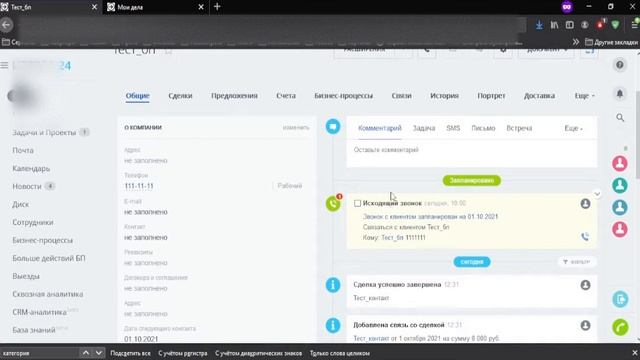
Task: Click the 'сегодня' blue label
Action: (x=472, y=262)
